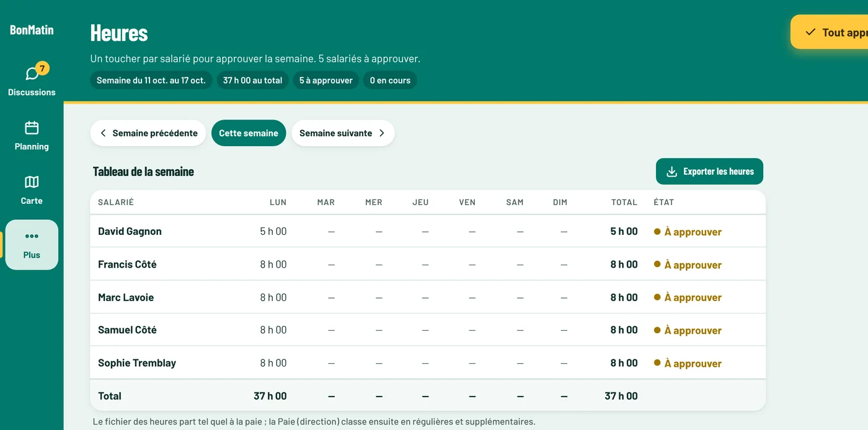Click the BonMatin logo

coord(32,30)
